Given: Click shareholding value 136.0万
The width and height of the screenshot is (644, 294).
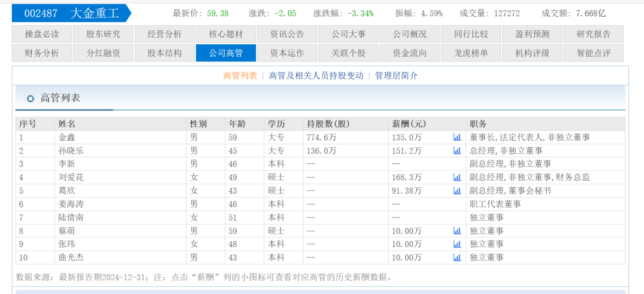Looking at the screenshot, I should click(x=321, y=151).
